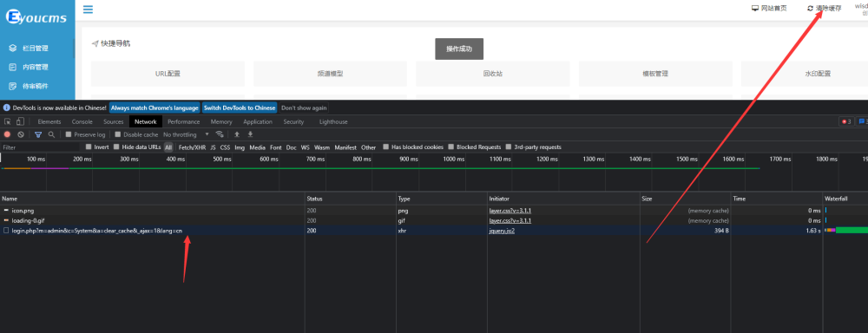Open network search with the magnifier icon

point(51,134)
